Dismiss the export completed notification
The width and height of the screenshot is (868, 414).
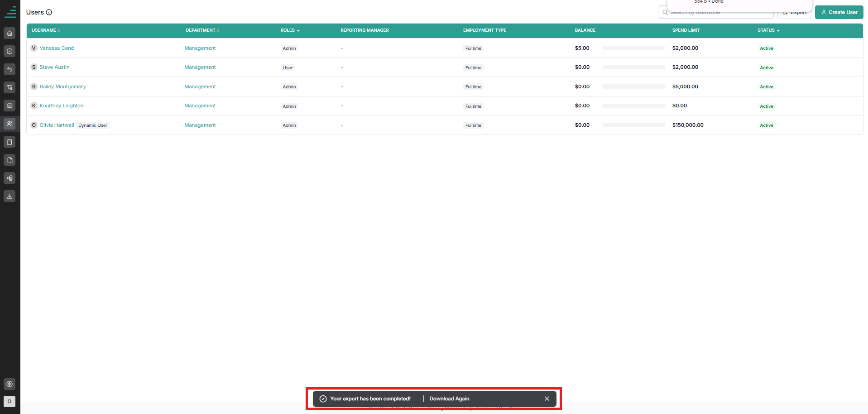[547, 399]
